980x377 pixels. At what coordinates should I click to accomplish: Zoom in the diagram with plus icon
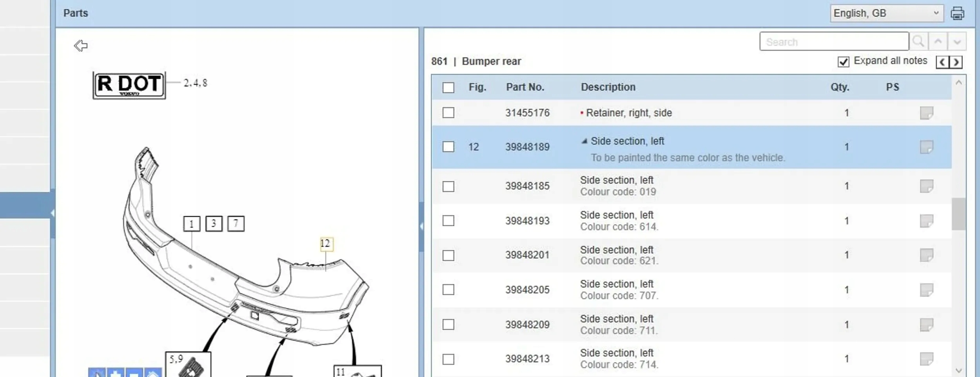[115, 373]
